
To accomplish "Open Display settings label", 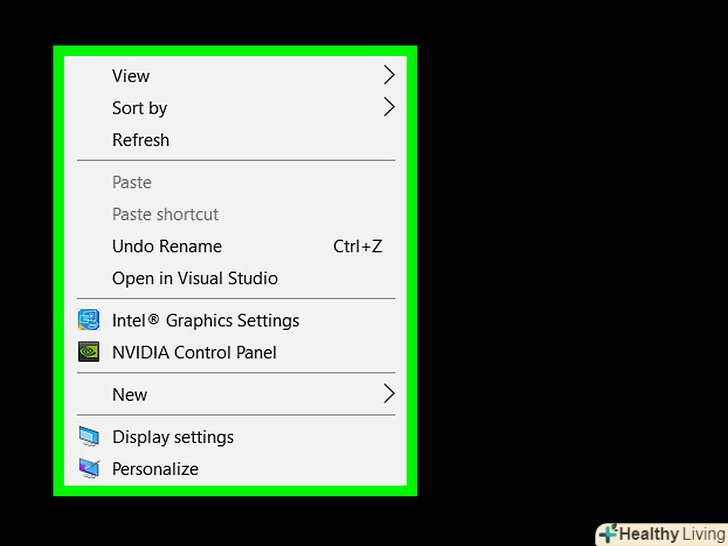I will [x=173, y=437].
